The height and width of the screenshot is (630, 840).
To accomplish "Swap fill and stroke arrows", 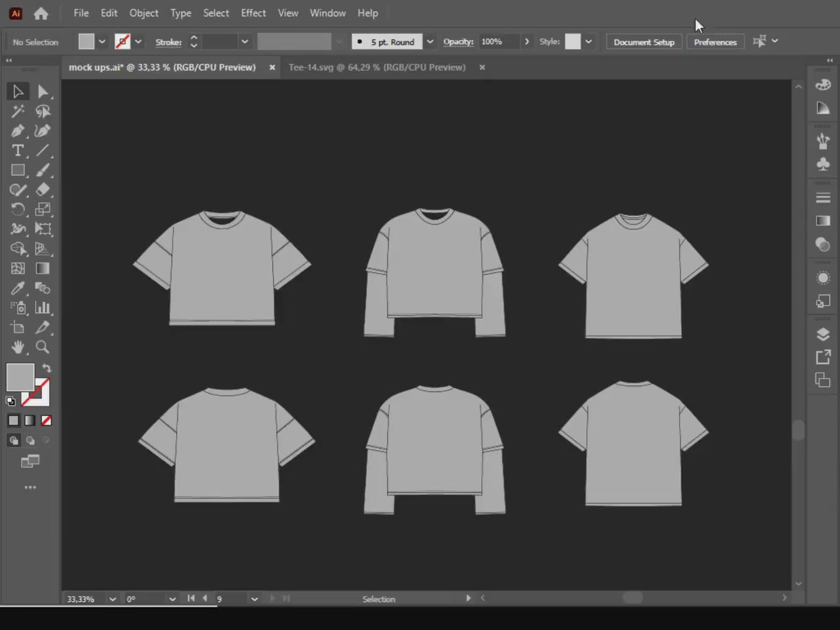I will point(47,368).
